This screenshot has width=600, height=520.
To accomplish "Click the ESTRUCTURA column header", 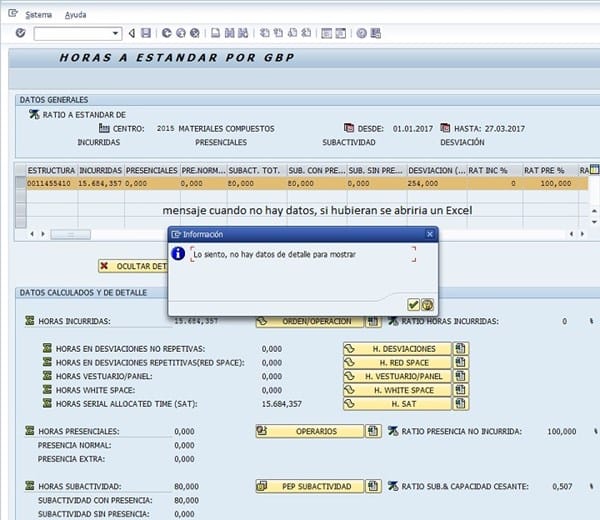I will 51,170.
